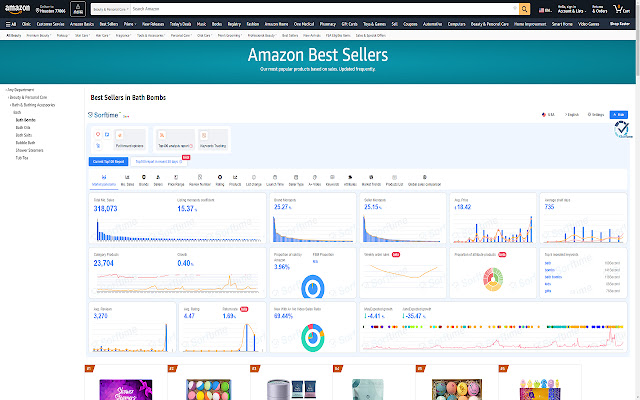Viewport: 640px width, 400px height.
Task: Open the Sorftime U.S.A. marketplace selector
Action: coord(548,115)
